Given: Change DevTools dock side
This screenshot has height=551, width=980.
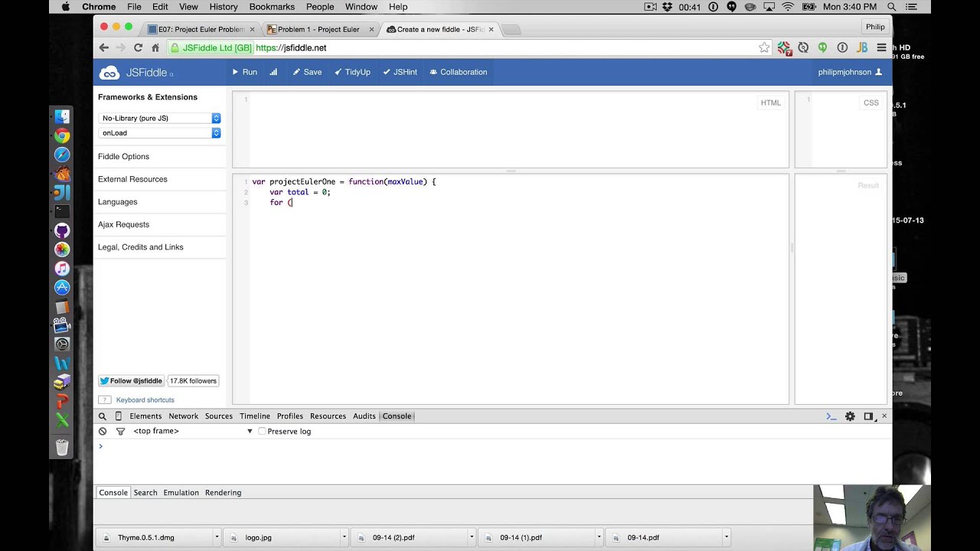Looking at the screenshot, I should pyautogui.click(x=868, y=416).
